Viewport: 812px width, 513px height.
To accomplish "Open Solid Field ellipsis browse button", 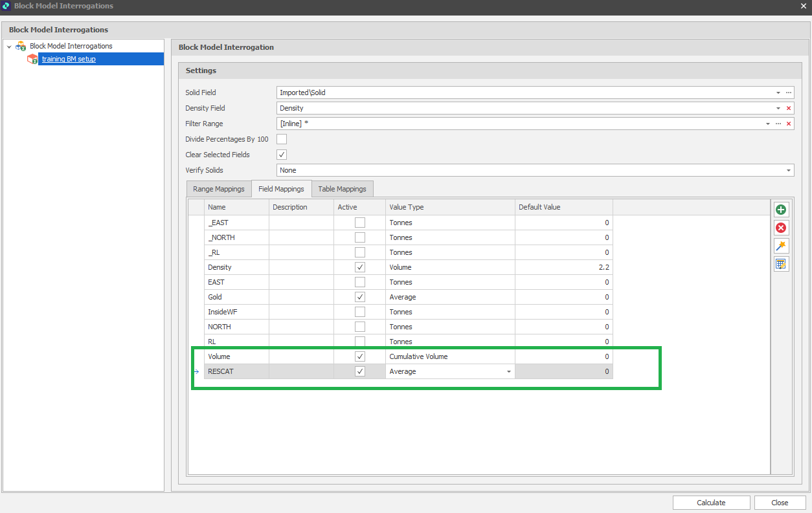I will click(x=788, y=93).
